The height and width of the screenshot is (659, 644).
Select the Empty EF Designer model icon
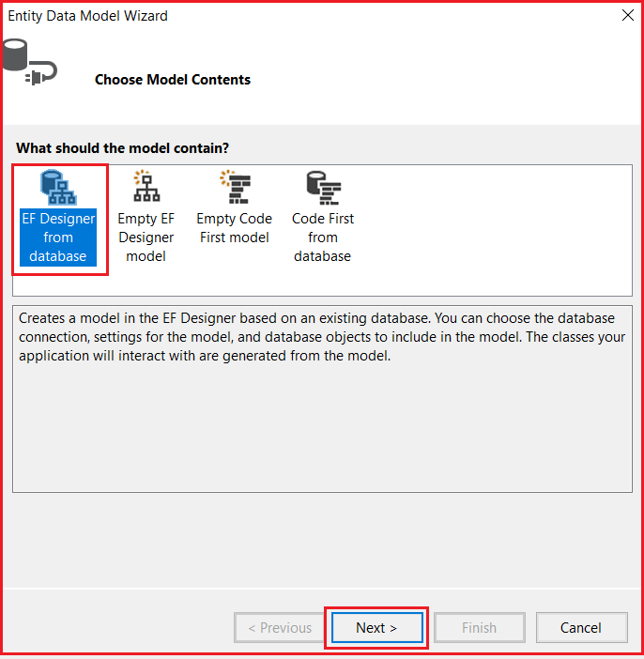point(146,186)
